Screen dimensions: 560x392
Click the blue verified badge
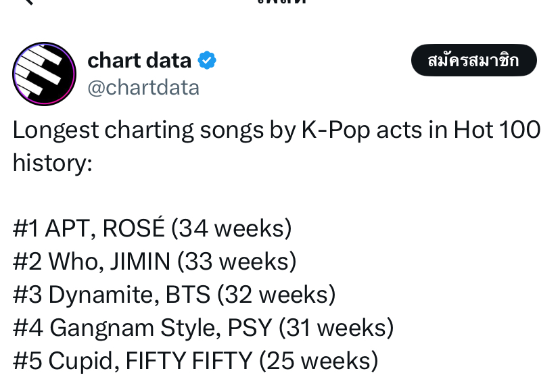(x=207, y=60)
